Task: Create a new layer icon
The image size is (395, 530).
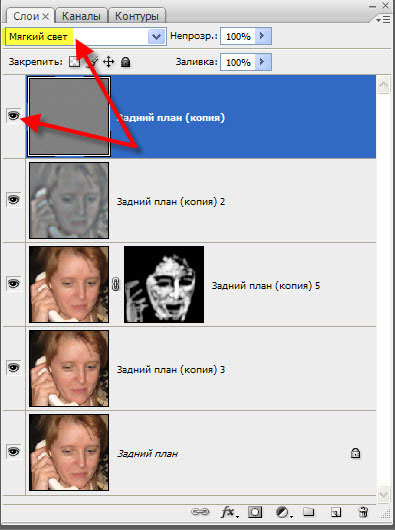Action: pyautogui.click(x=336, y=512)
